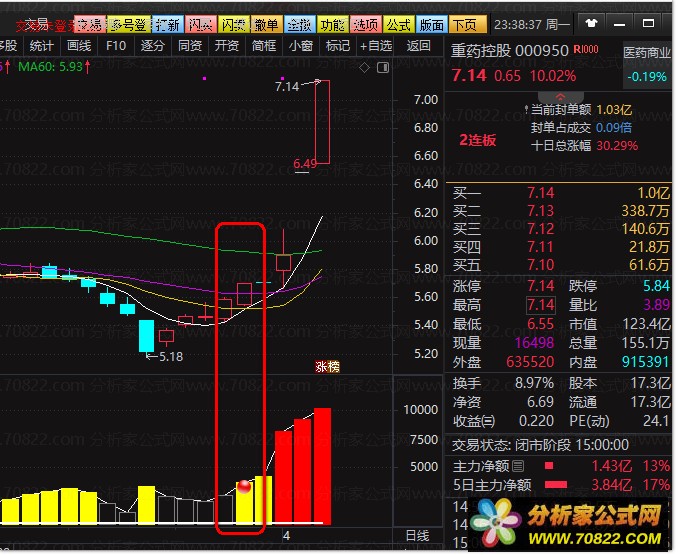This screenshot has height=555, width=678.
Task: Click the 跌停 value 5.84
Action: click(x=656, y=286)
